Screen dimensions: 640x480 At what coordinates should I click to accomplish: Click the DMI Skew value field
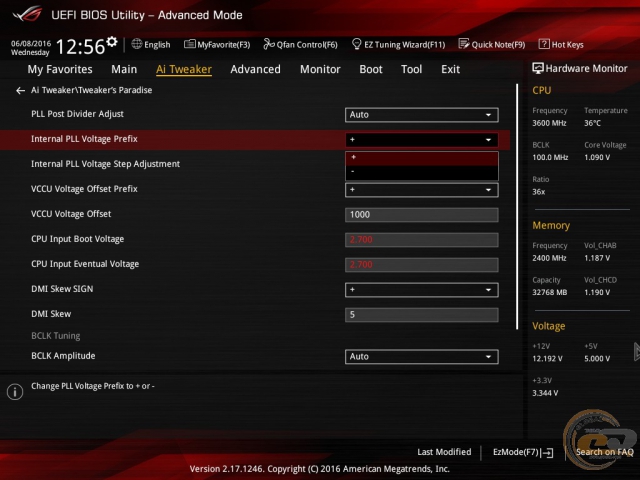422,315
